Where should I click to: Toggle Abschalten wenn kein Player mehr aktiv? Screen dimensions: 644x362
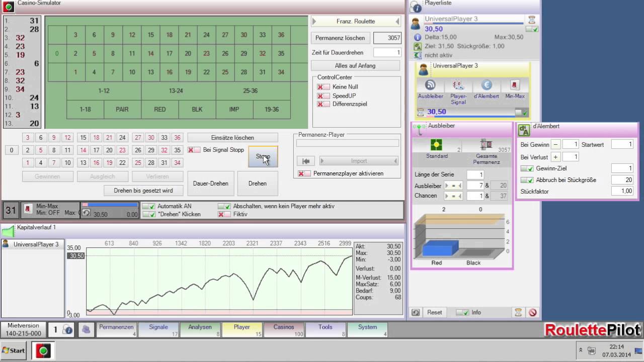tap(224, 206)
